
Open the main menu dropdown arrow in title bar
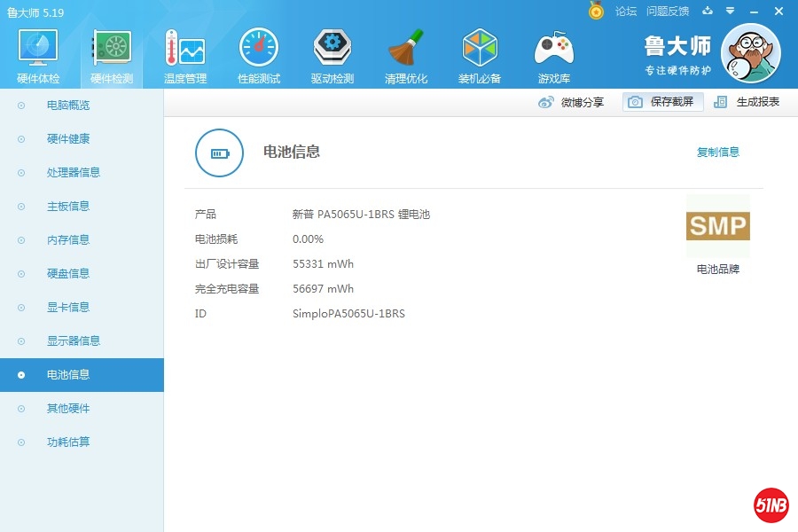730,12
